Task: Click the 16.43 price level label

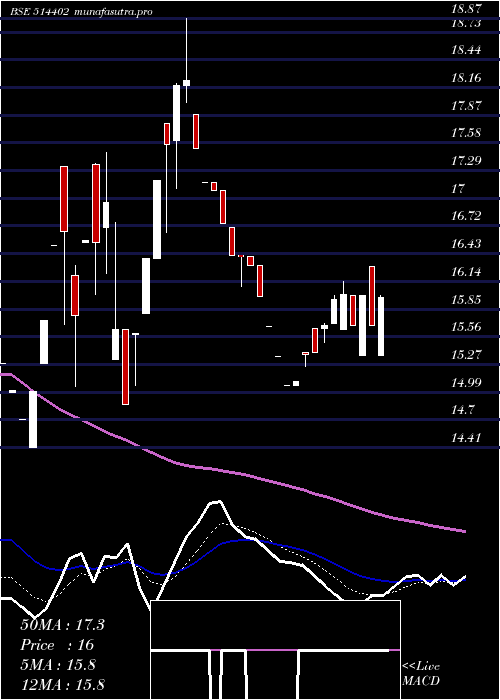Action: tap(466, 244)
